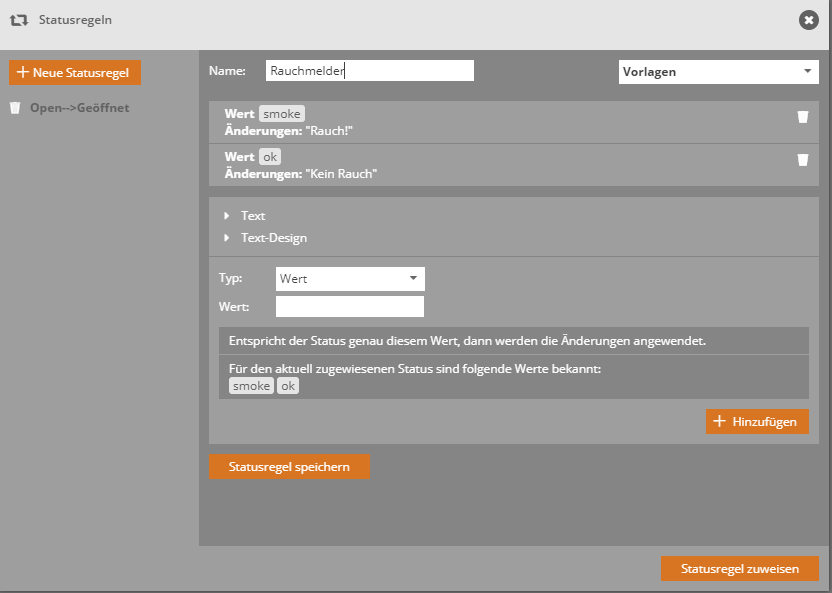Delete the ok value rule via trash icon
Image resolution: width=832 pixels, height=593 pixels.
click(x=802, y=159)
